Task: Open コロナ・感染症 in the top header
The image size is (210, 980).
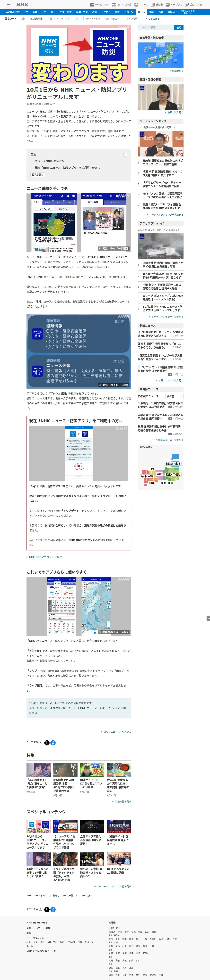Action: [122, 5]
